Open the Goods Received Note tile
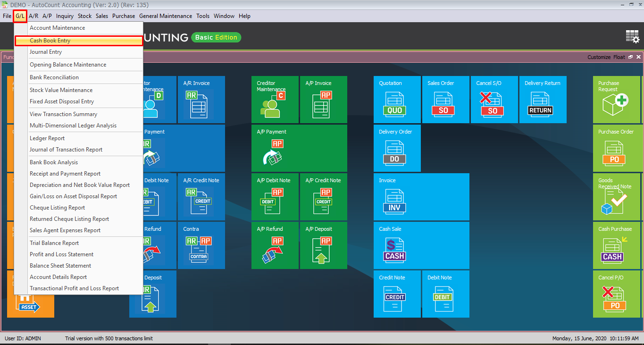644x345 pixels. click(x=617, y=197)
